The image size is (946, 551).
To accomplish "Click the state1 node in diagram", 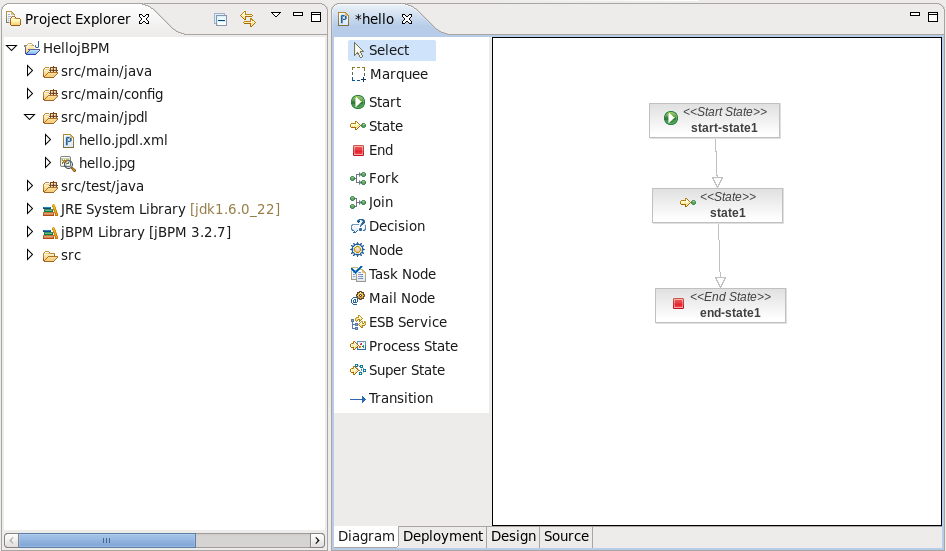I will 717,206.
